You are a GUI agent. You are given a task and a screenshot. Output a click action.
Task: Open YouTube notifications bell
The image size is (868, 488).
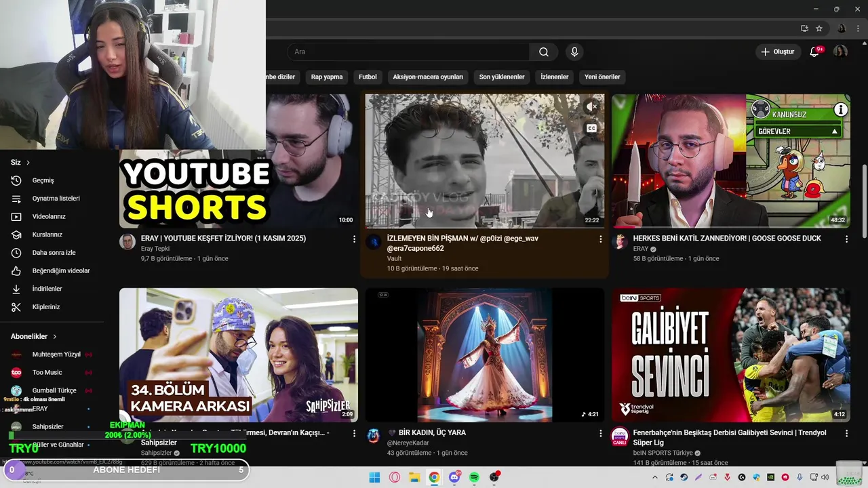[x=814, y=52]
